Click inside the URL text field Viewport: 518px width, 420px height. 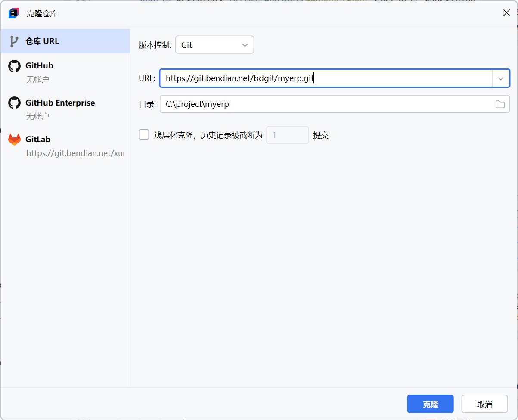click(325, 78)
